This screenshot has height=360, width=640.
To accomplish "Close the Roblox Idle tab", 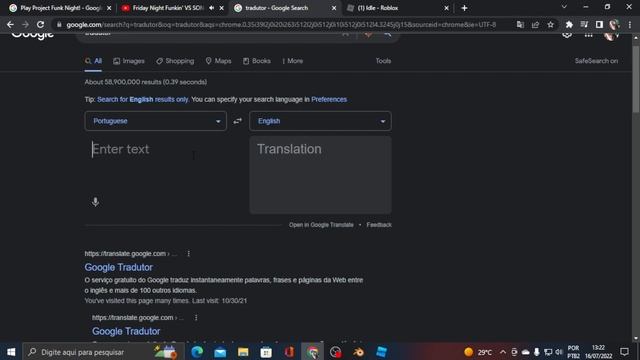I will click(446, 8).
